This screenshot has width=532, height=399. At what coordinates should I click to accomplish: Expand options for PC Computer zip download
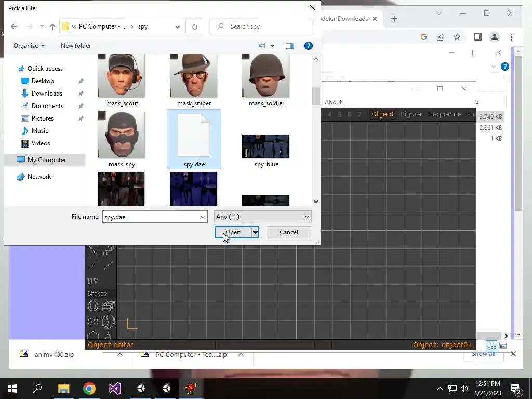(241, 354)
